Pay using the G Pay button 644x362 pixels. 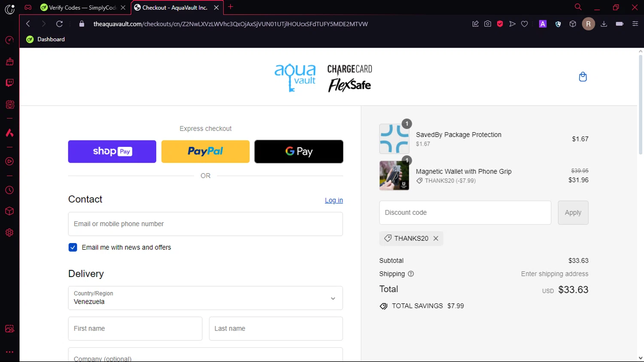pyautogui.click(x=299, y=152)
